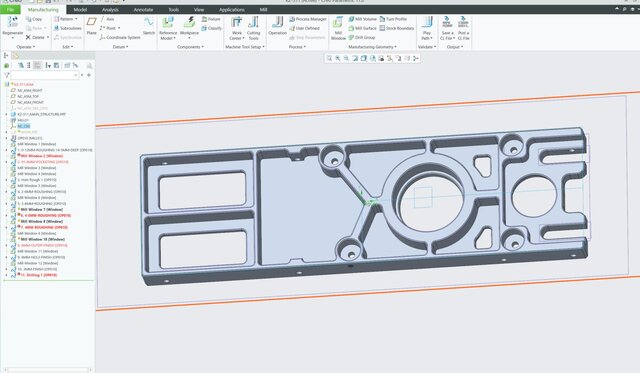This screenshot has width=640, height=373.
Task: Click the Turn Profile tool
Action: [393, 19]
